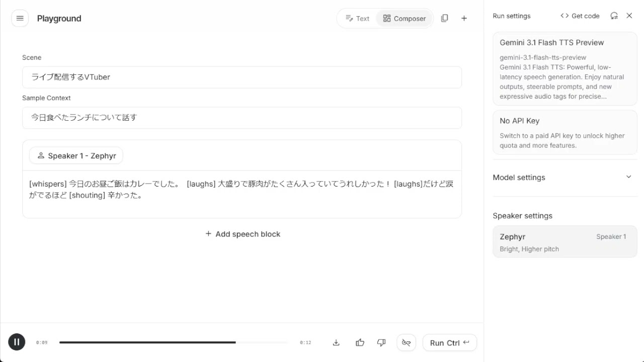644x362 pixels.
Task: Click the Scene input field
Action: (242, 77)
